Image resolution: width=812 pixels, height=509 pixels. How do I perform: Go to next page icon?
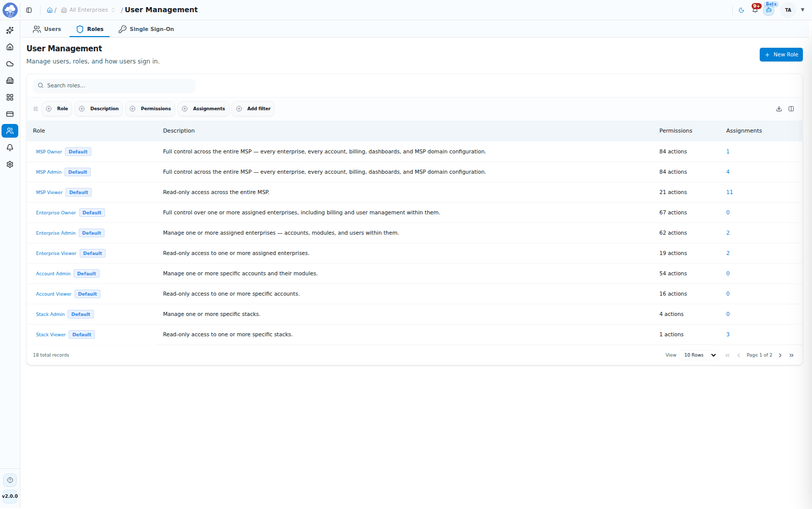pyautogui.click(x=780, y=355)
